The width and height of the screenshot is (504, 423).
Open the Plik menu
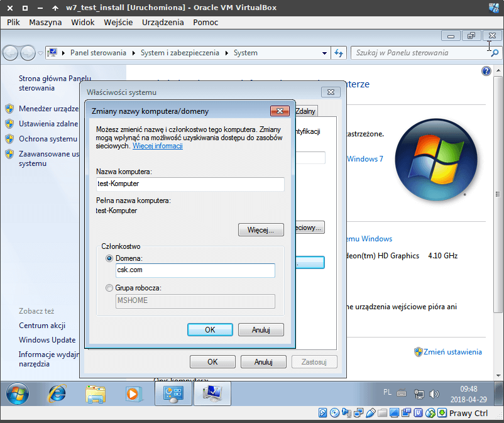(x=13, y=23)
